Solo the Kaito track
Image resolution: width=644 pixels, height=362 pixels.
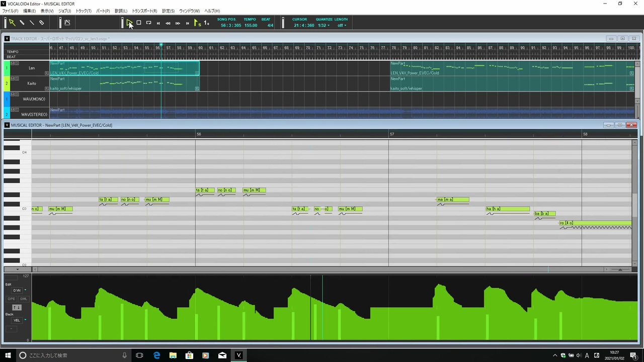pyautogui.click(x=16, y=79)
